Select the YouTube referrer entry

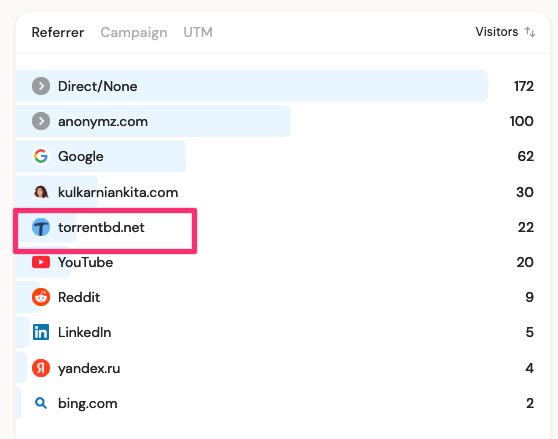pyautogui.click(x=275, y=262)
